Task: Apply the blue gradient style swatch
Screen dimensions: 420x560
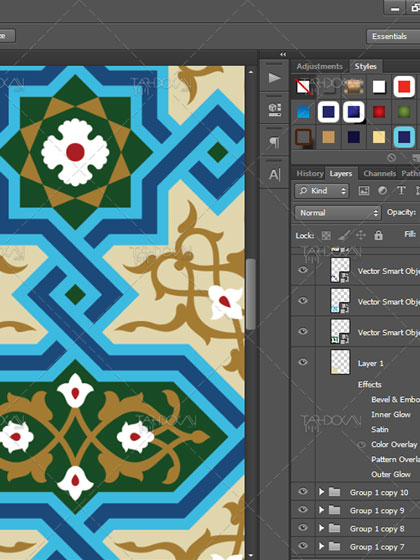Action: coord(304,112)
